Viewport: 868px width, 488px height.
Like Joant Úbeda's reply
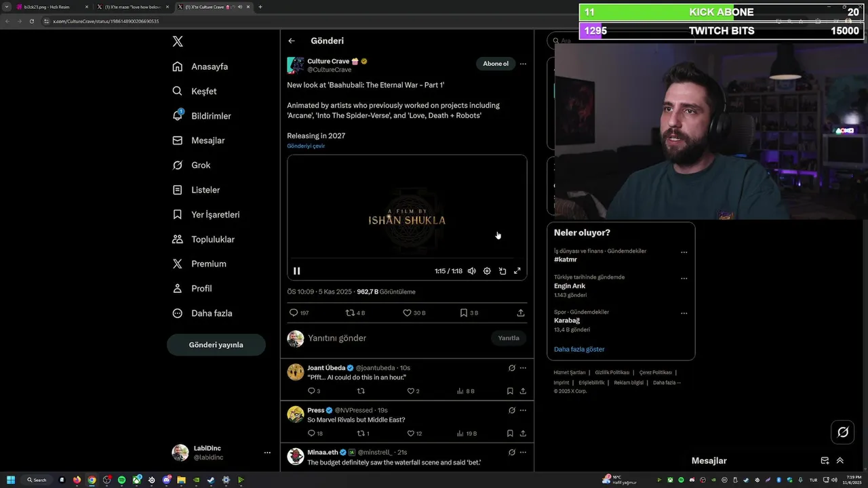413,391
